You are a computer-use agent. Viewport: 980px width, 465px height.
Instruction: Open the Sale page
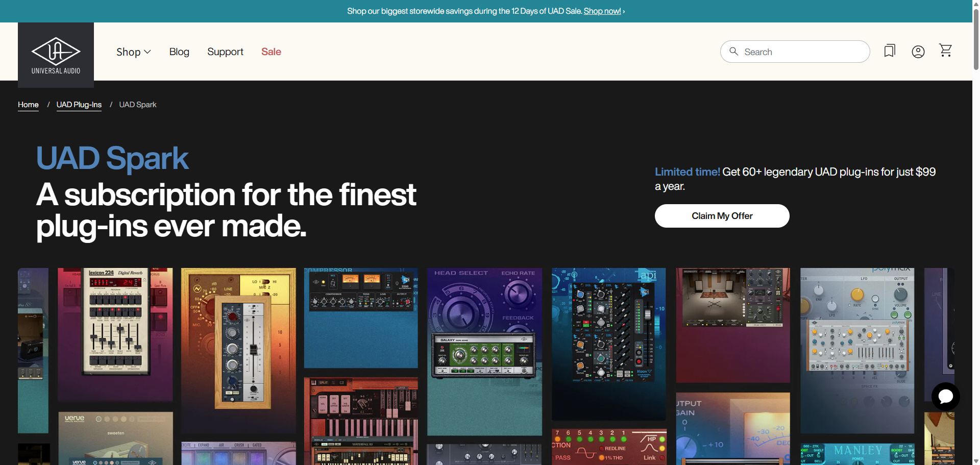tap(271, 52)
